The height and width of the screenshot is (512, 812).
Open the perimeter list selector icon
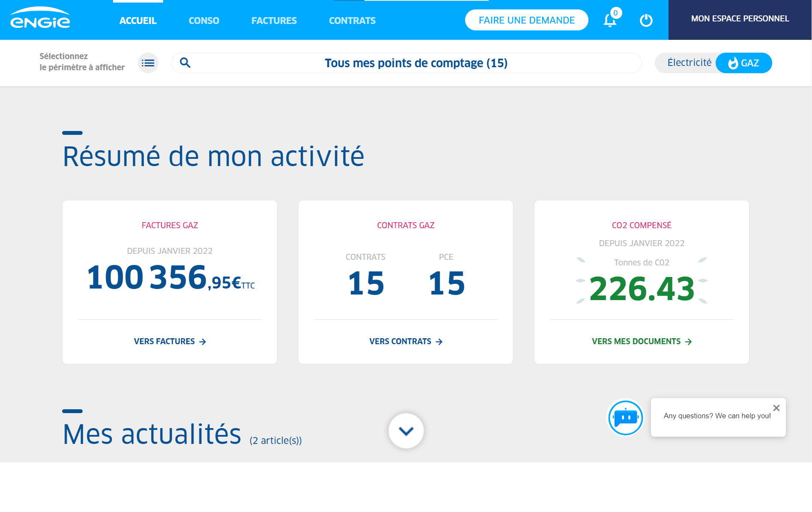pos(148,63)
